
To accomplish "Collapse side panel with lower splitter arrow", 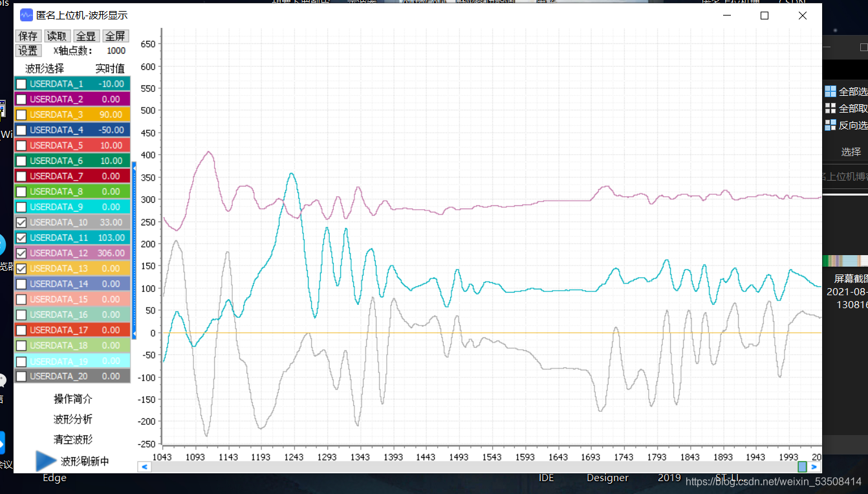I will [135, 333].
